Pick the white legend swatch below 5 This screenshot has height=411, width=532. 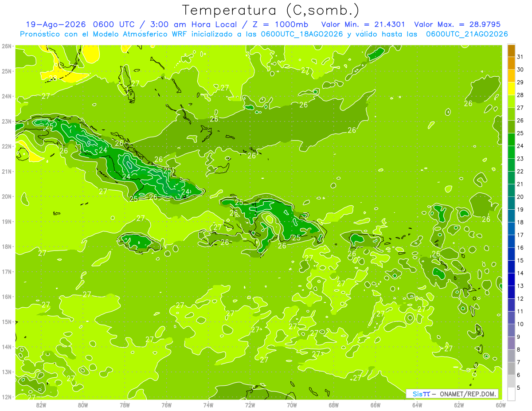(x=512, y=394)
